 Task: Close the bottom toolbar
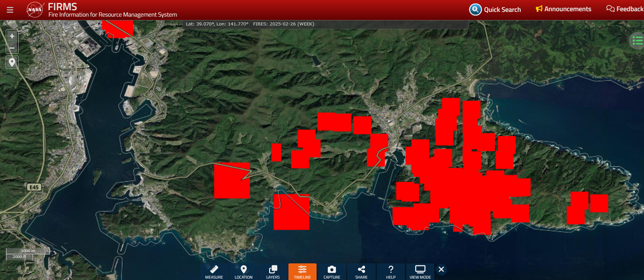[x=441, y=269]
